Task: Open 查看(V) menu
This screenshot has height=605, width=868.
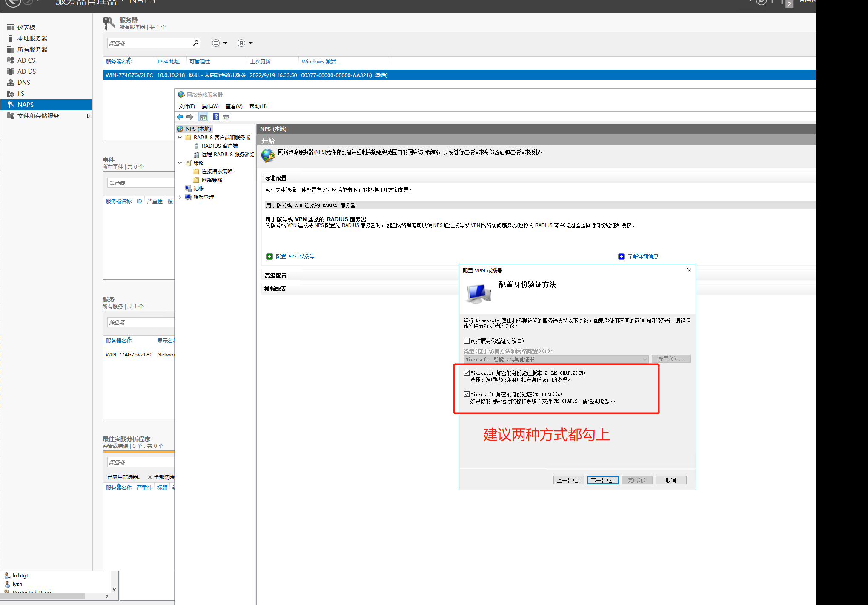Action: (234, 106)
